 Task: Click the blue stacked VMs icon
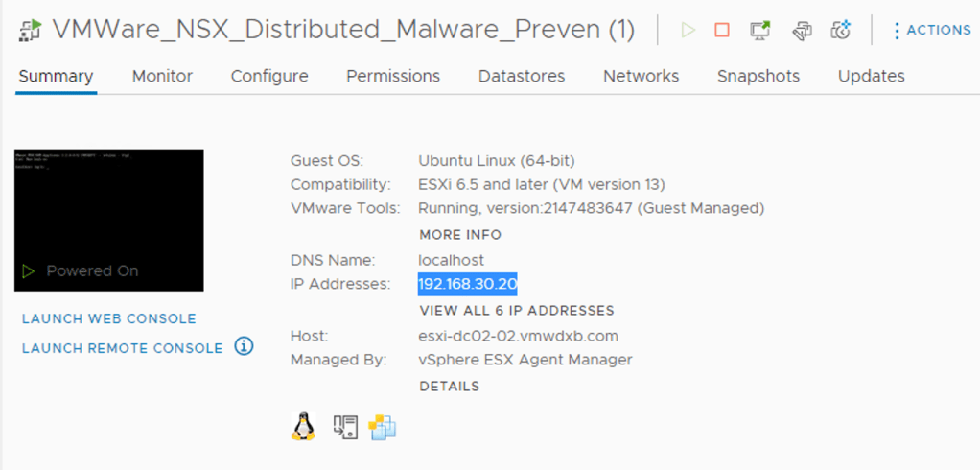tap(383, 427)
